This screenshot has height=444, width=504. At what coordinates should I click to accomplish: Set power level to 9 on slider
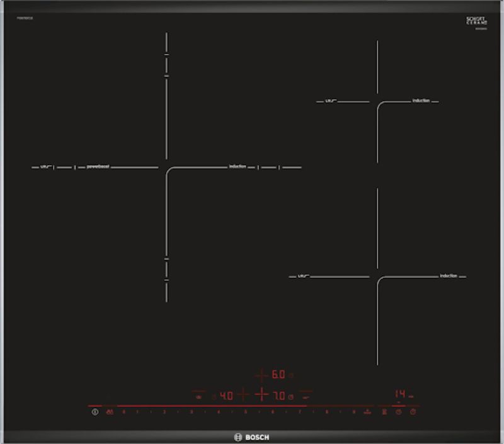tap(354, 412)
